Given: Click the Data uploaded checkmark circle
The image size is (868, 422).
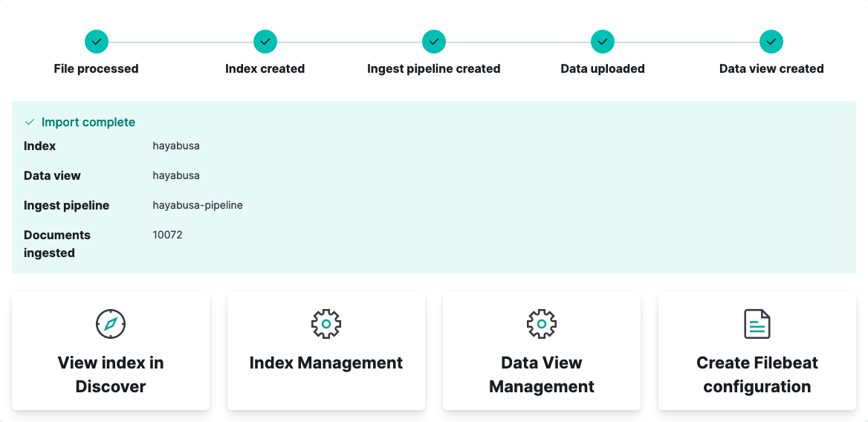Looking at the screenshot, I should [603, 42].
